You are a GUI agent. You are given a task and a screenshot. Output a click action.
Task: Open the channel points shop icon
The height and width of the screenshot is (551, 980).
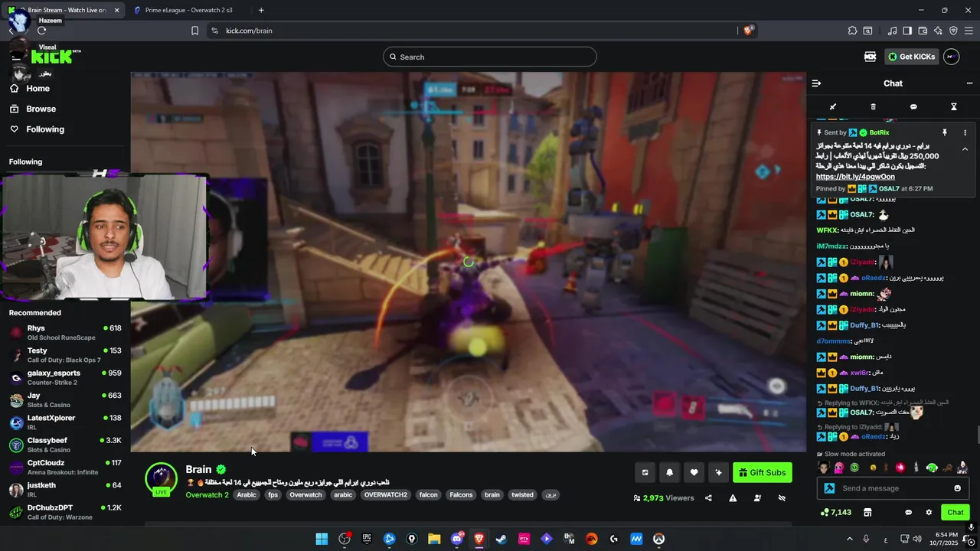coord(867,512)
